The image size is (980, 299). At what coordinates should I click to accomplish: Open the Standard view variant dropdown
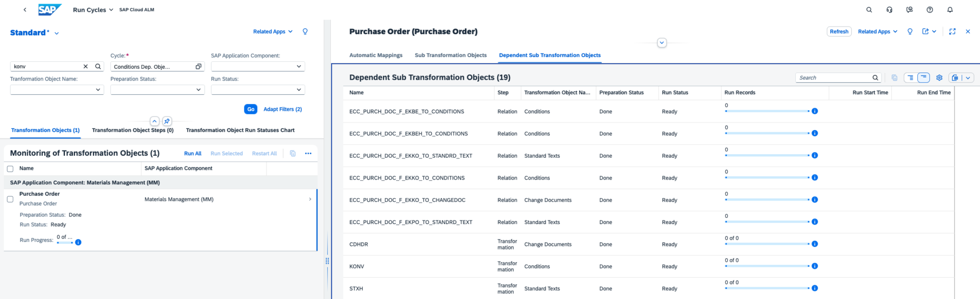(57, 33)
